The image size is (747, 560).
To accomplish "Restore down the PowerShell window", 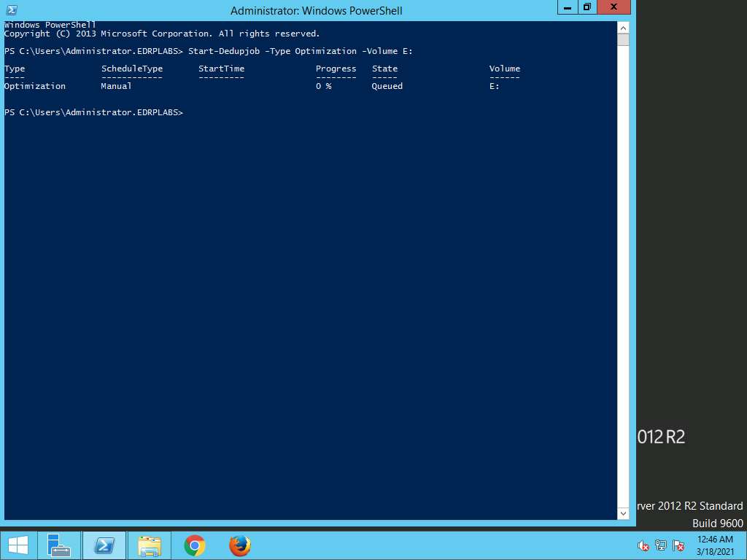I will click(587, 7).
